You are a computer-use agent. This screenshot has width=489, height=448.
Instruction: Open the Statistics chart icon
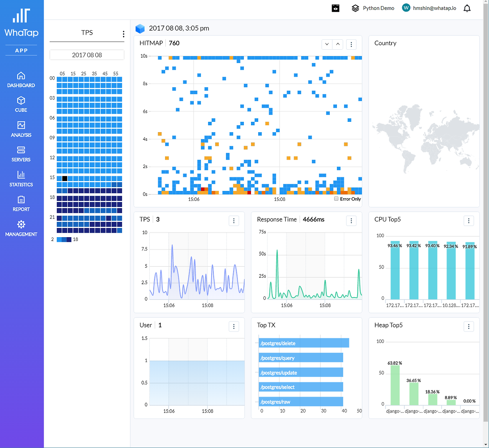pyautogui.click(x=21, y=175)
